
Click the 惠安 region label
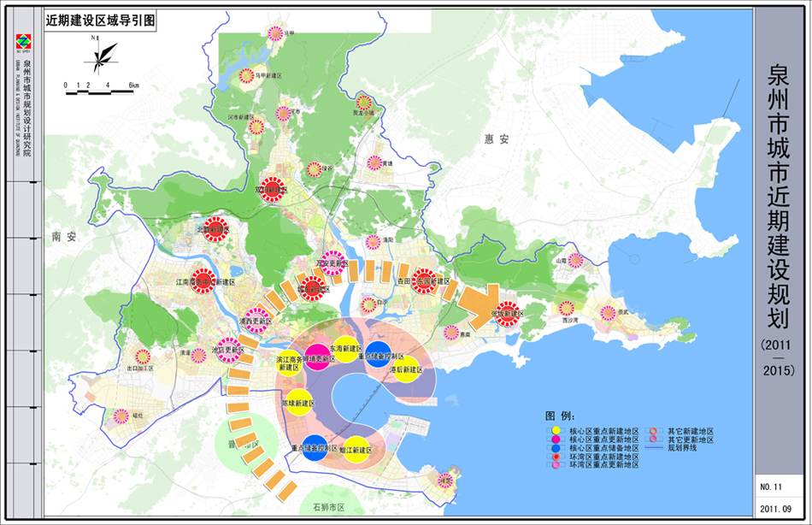[494, 139]
